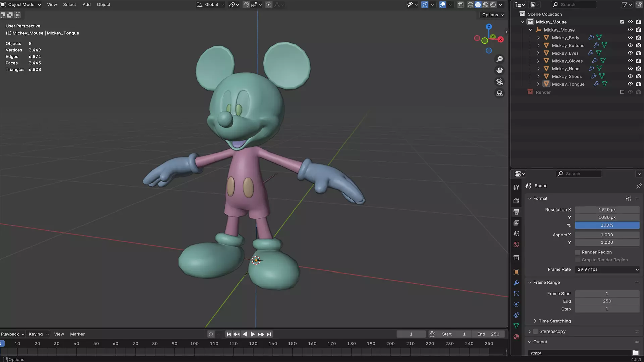Screen dimensions: 644x362
Task: Open the Global transform orientation dropdown
Action: 211,5
